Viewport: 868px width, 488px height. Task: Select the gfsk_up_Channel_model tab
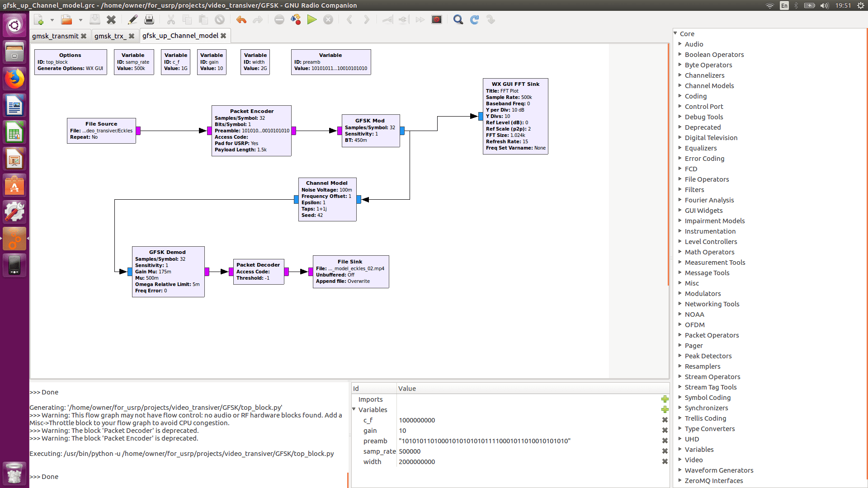click(x=180, y=36)
